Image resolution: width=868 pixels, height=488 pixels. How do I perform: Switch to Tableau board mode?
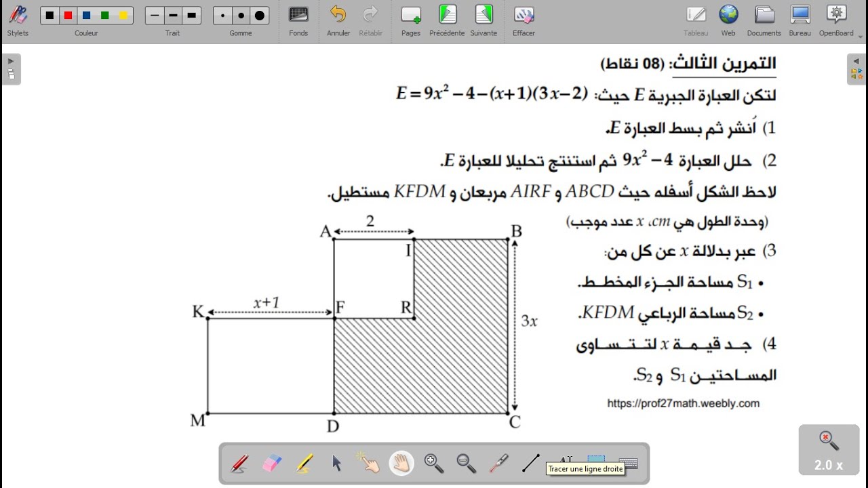[696, 20]
